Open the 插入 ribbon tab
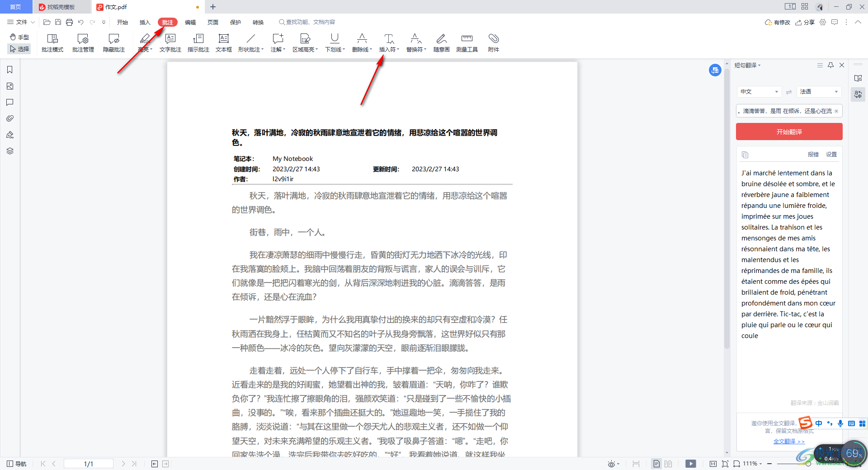The image size is (868, 470). coord(145,22)
